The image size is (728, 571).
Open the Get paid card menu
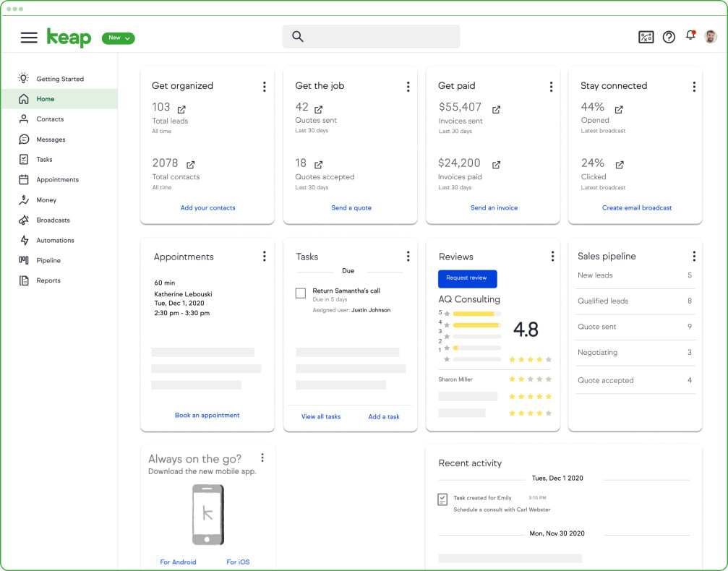pos(552,85)
